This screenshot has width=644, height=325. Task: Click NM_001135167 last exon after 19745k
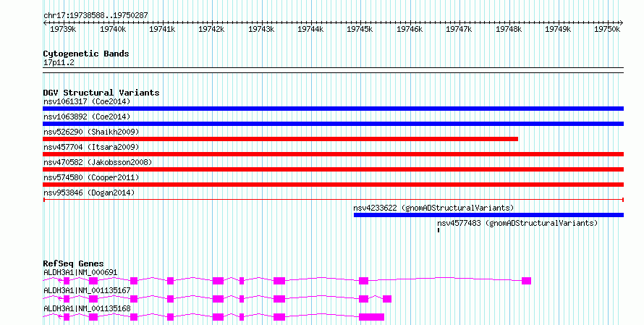point(387,299)
